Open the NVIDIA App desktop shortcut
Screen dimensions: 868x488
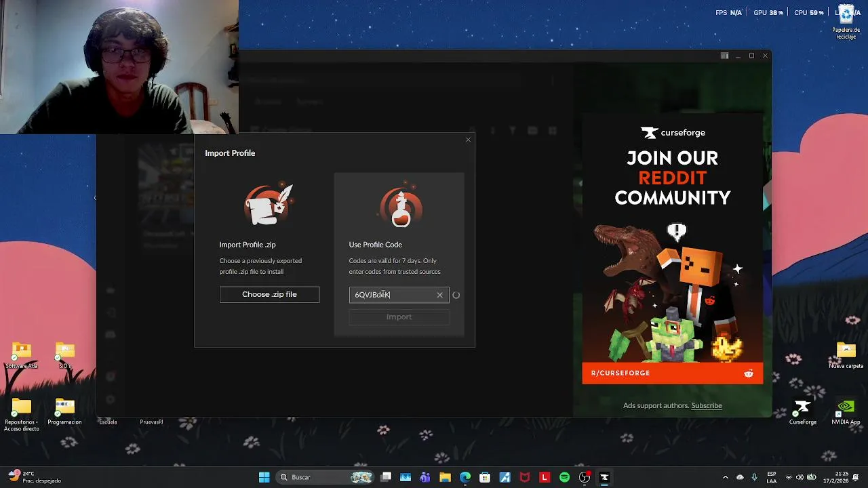pyautogui.click(x=846, y=412)
